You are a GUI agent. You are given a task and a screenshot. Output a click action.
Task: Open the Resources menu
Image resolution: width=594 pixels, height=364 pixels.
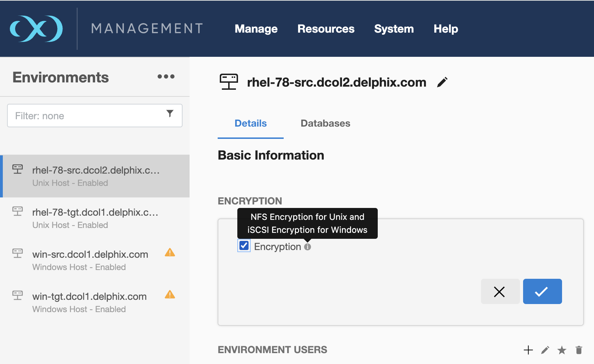[326, 29]
